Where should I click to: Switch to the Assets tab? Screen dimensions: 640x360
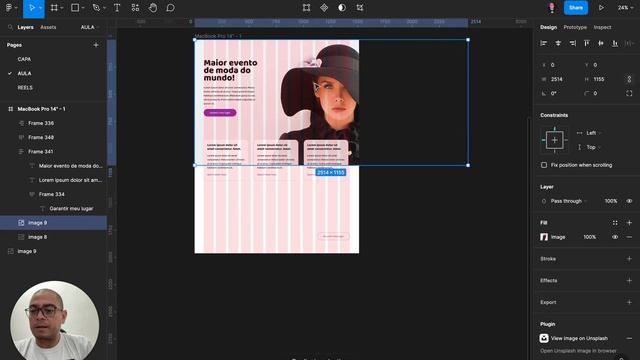pos(48,27)
